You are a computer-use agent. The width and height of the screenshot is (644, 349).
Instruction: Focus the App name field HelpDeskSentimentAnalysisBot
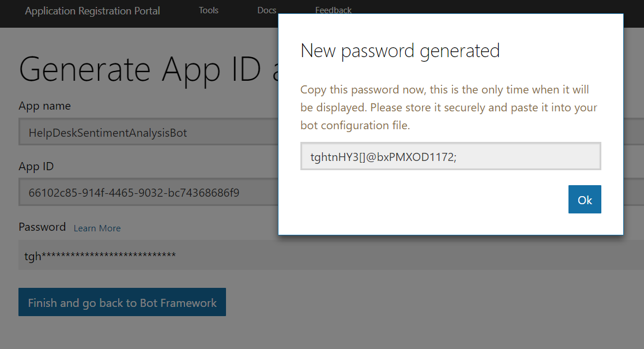[149, 132]
